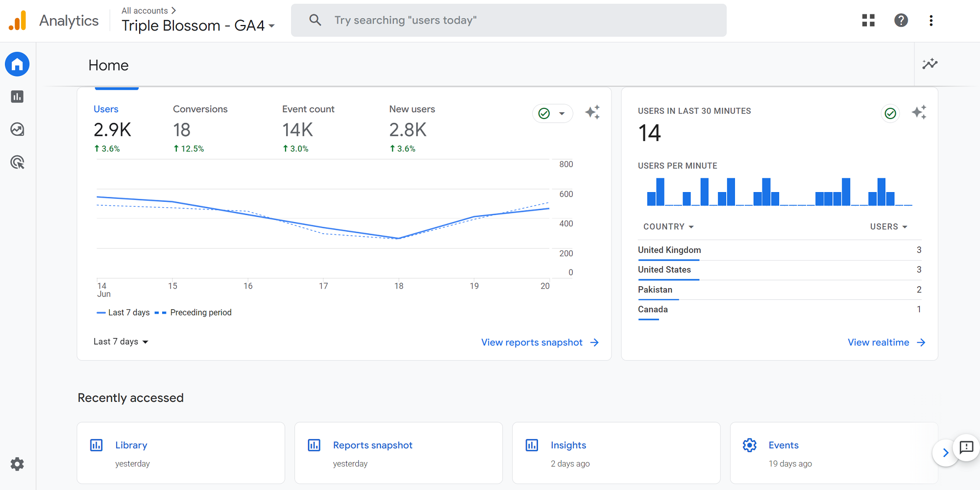This screenshot has height=490, width=980.
Task: Click the Analytics product name text
Action: 69,21
